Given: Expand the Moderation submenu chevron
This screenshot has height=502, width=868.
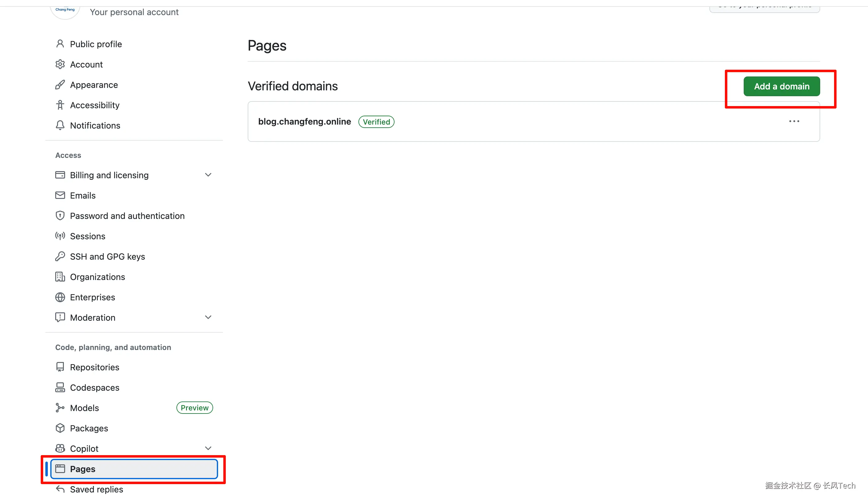Looking at the screenshot, I should tap(208, 317).
